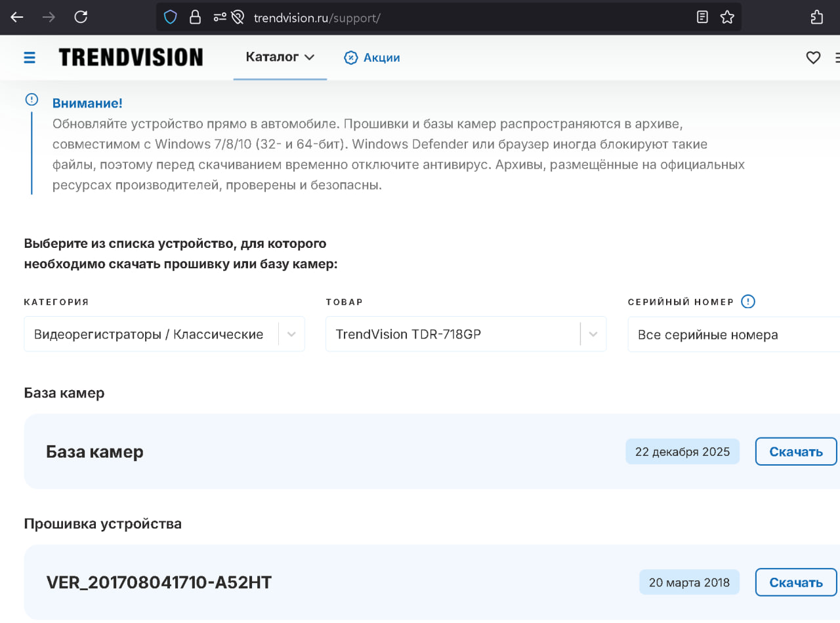Click the browser back arrow
Image resolution: width=840 pixels, height=623 pixels.
click(17, 18)
